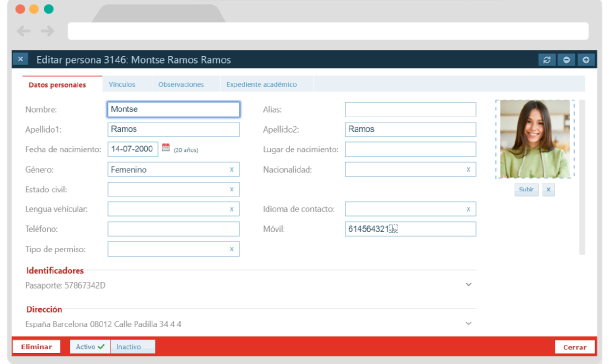The height and width of the screenshot is (364, 612).
Task: Clear the Género field value
Action: click(231, 170)
